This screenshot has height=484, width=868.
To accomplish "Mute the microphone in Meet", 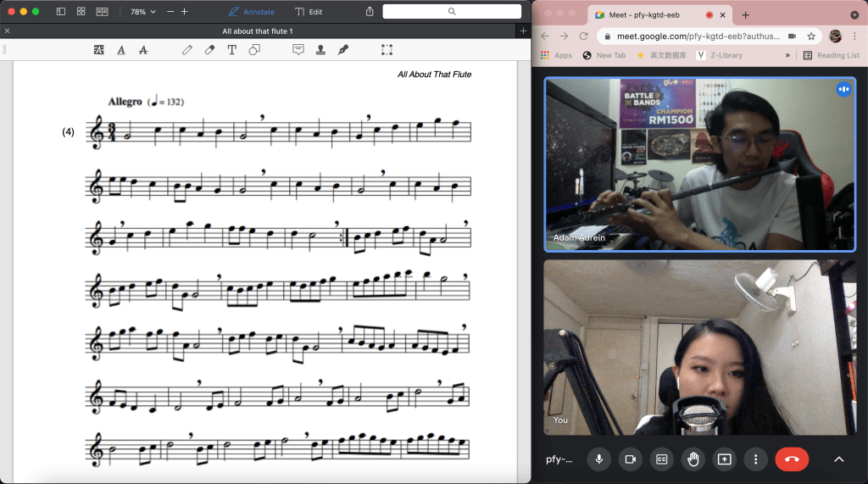I will (x=598, y=459).
